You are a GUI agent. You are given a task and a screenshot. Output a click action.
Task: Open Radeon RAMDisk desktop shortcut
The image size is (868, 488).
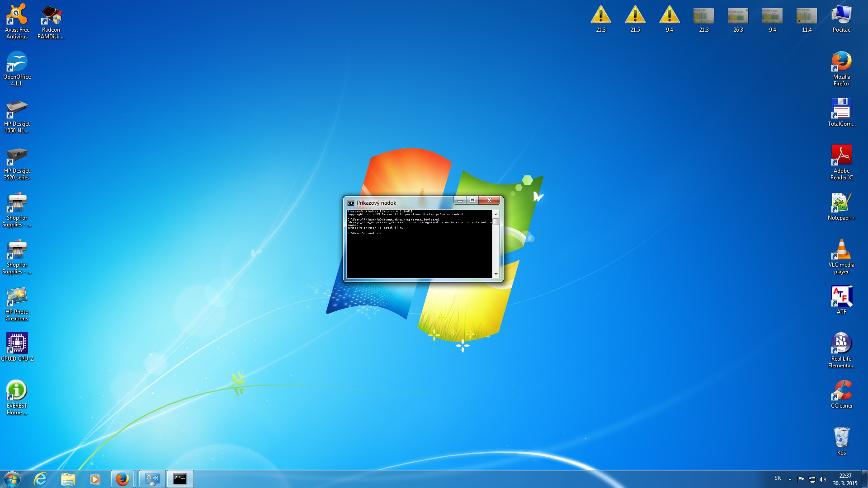pos(51,16)
